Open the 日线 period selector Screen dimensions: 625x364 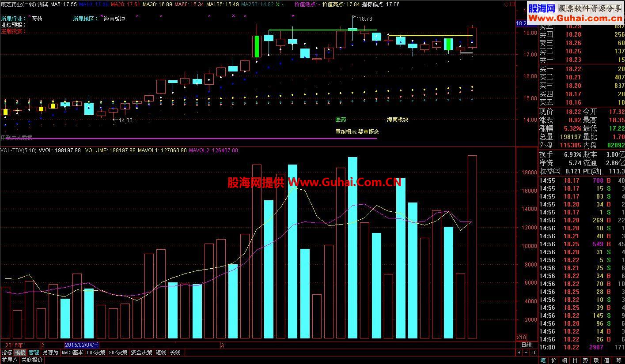pyautogui.click(x=527, y=345)
